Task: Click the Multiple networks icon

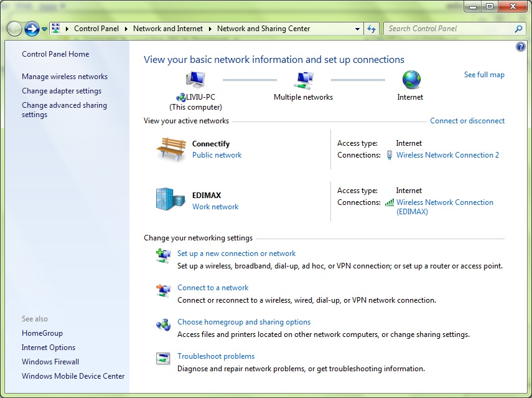Action: click(304, 80)
